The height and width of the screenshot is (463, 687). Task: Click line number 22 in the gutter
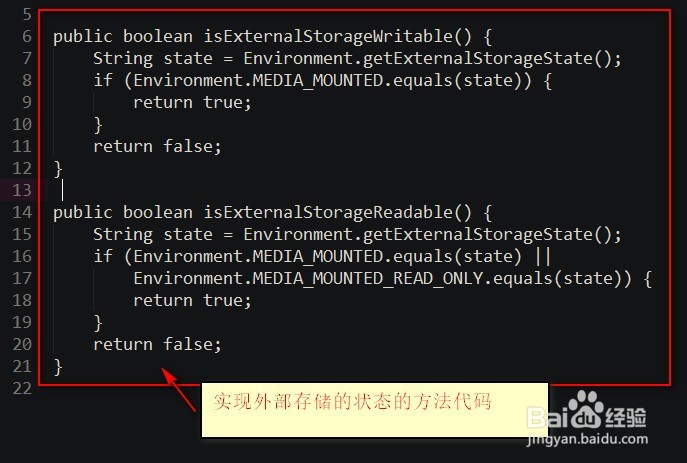pos(22,388)
